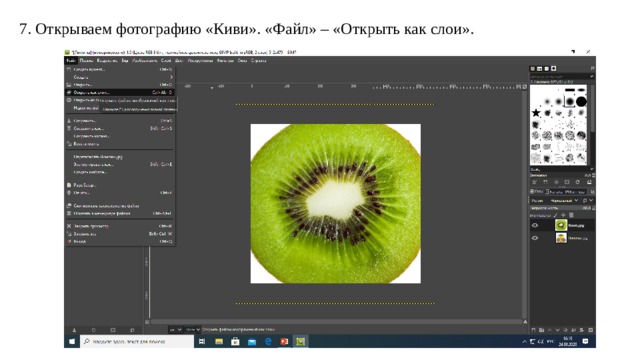Viewport: 640px width, 360px height.
Task: Choose 'Выход' at bottom of File menu
Action: [120, 242]
